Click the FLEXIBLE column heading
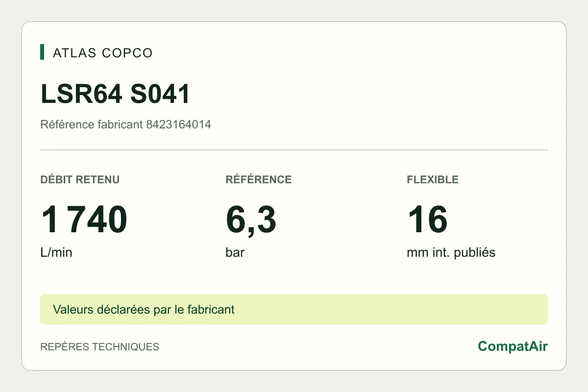Screen dimensions: 588x392 (433, 180)
